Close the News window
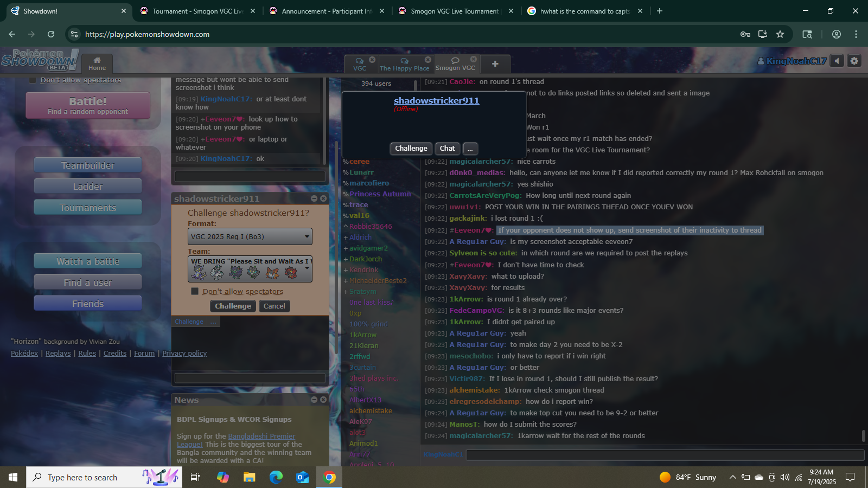Viewport: 868px width, 488px height. coord(323,400)
